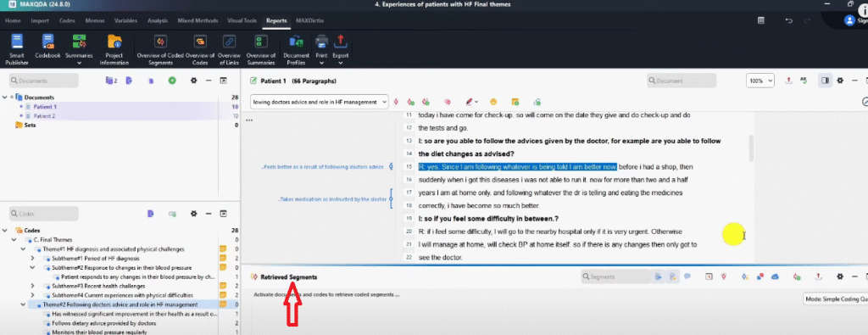Open Documents panel settings gear
The image size is (868, 335).
click(x=194, y=81)
